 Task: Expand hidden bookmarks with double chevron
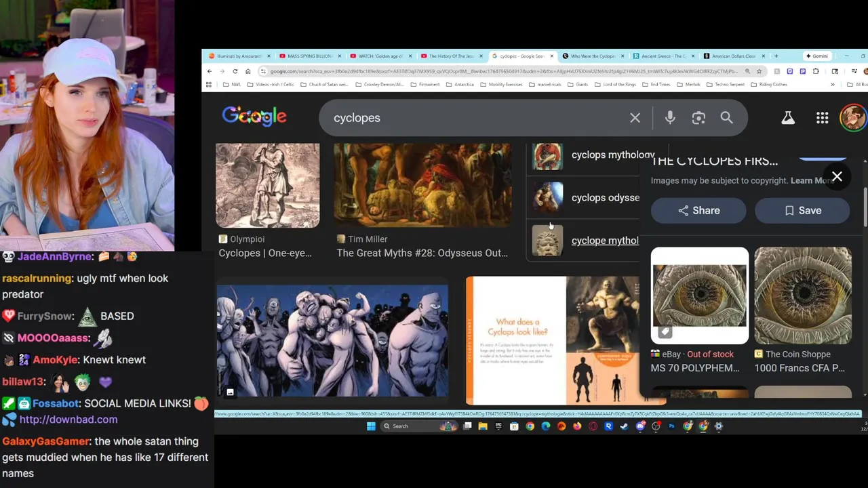[x=833, y=85]
